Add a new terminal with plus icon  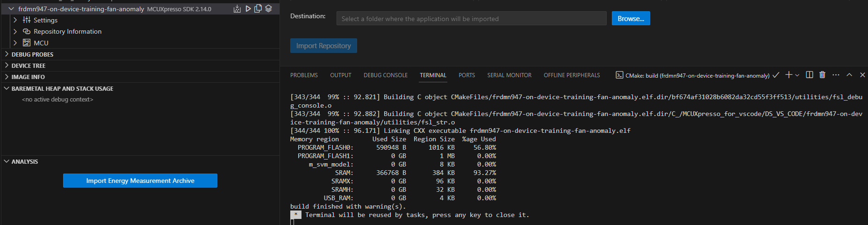point(789,75)
